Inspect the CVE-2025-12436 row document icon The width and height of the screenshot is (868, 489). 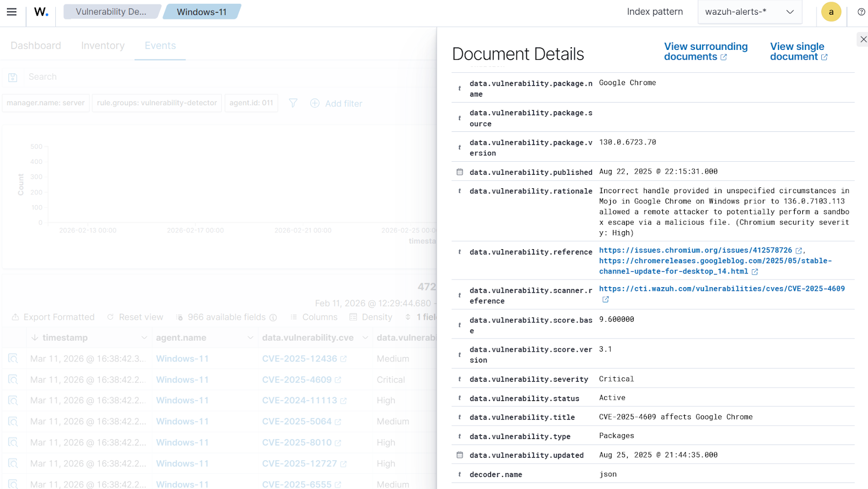13,359
